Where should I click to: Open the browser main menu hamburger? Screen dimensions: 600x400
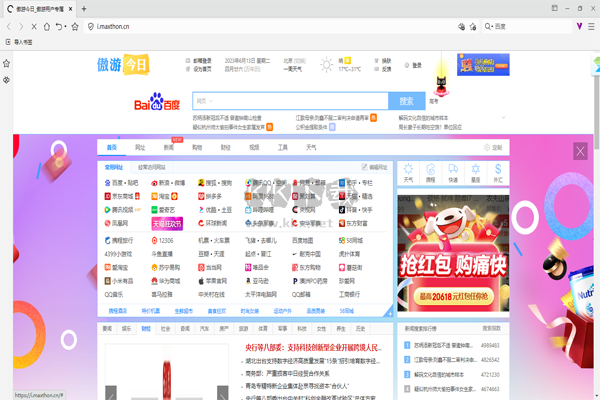[x=591, y=26]
